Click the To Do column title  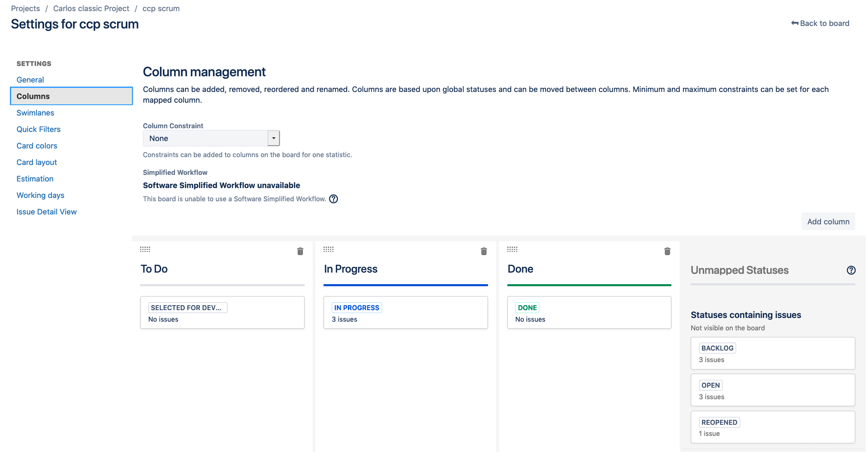[154, 269]
